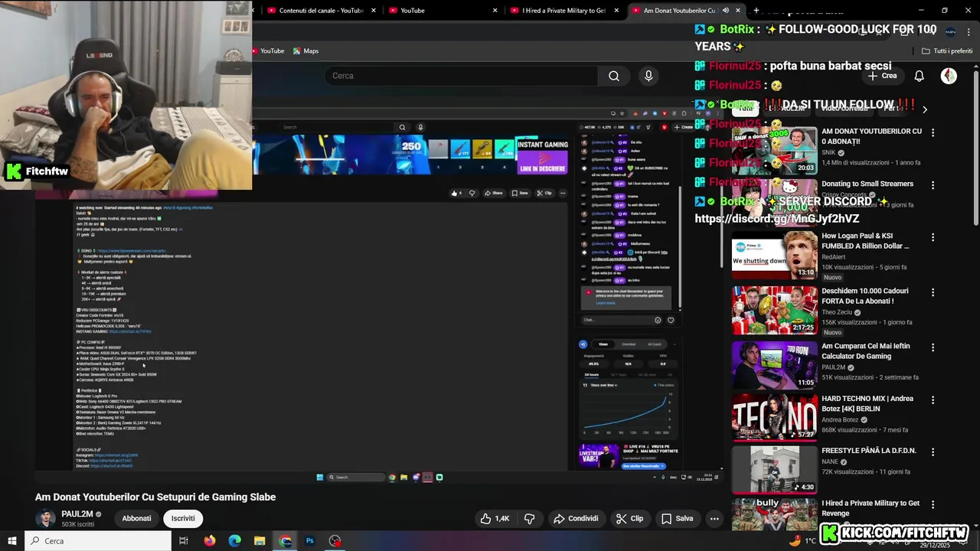
Task: Open the Windows Start menu
Action: point(12,541)
